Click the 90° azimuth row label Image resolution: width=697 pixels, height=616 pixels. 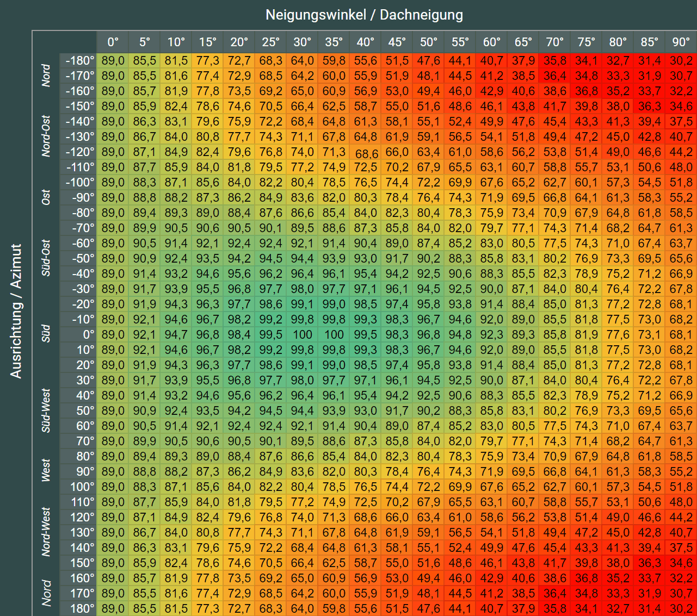(x=78, y=471)
